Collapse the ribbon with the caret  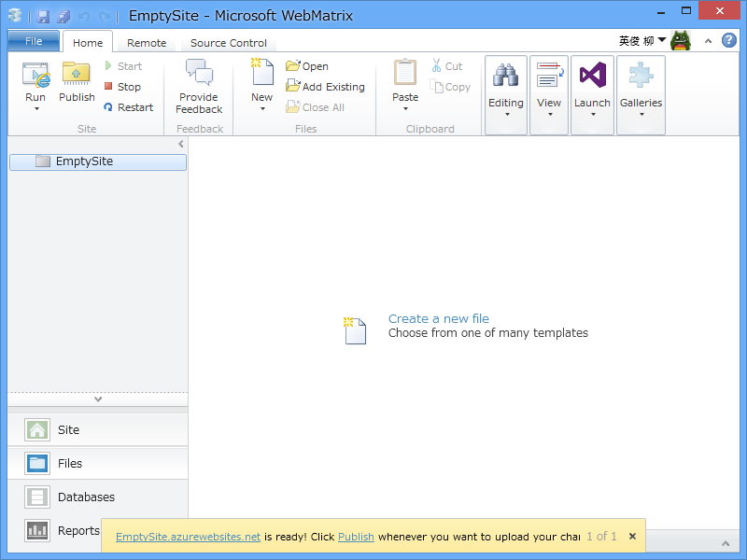pyautogui.click(x=709, y=41)
